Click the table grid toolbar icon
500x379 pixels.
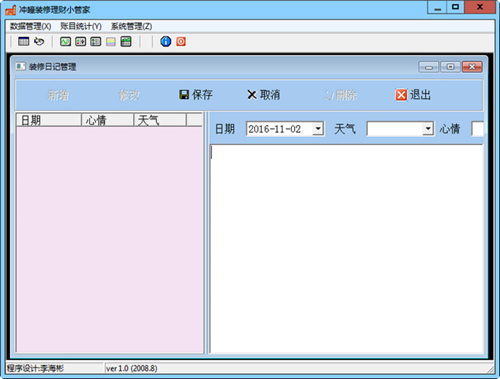pos(24,42)
